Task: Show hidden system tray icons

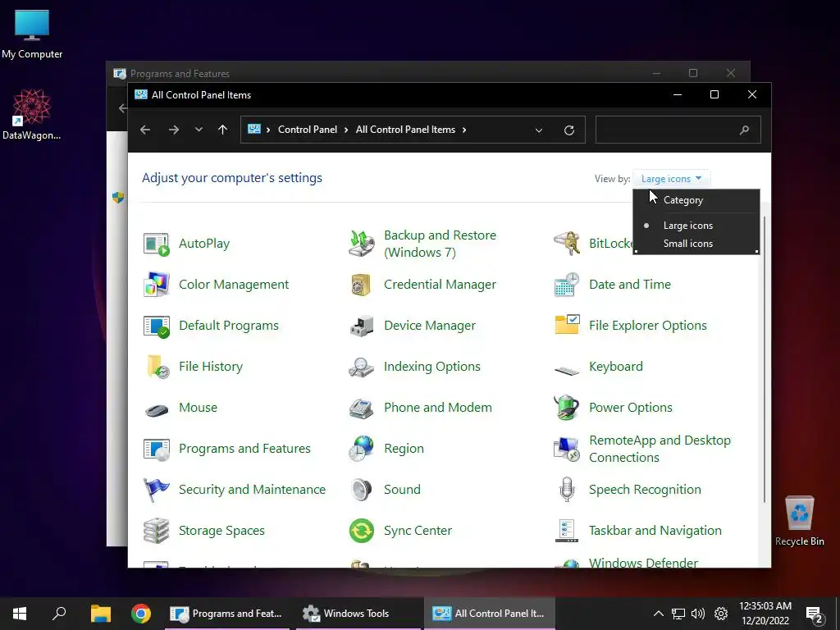Action: tap(659, 614)
